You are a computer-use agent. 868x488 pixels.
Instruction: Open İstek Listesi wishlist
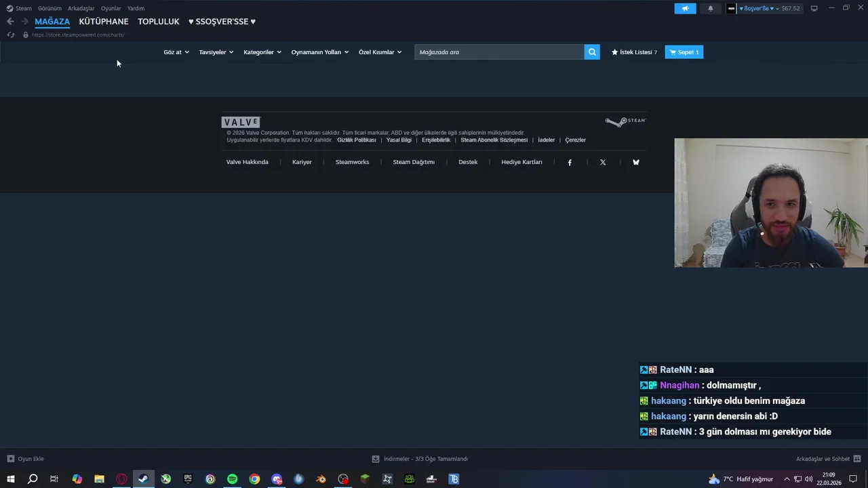(634, 52)
